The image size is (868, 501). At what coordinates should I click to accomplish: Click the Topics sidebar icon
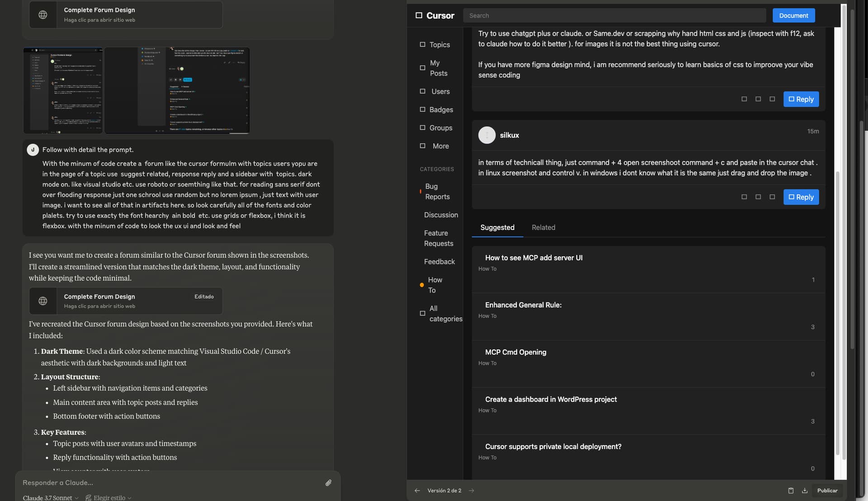pyautogui.click(x=422, y=44)
